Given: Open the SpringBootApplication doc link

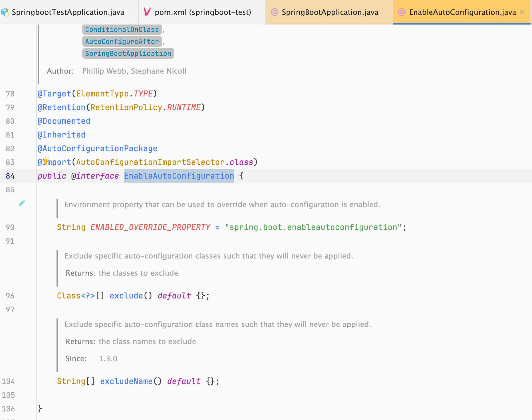Looking at the screenshot, I should (x=128, y=54).
